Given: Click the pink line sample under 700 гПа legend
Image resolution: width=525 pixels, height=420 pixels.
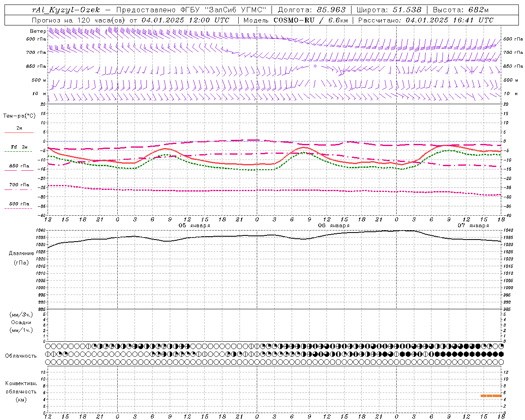Looking at the screenshot, I should 18,190.
